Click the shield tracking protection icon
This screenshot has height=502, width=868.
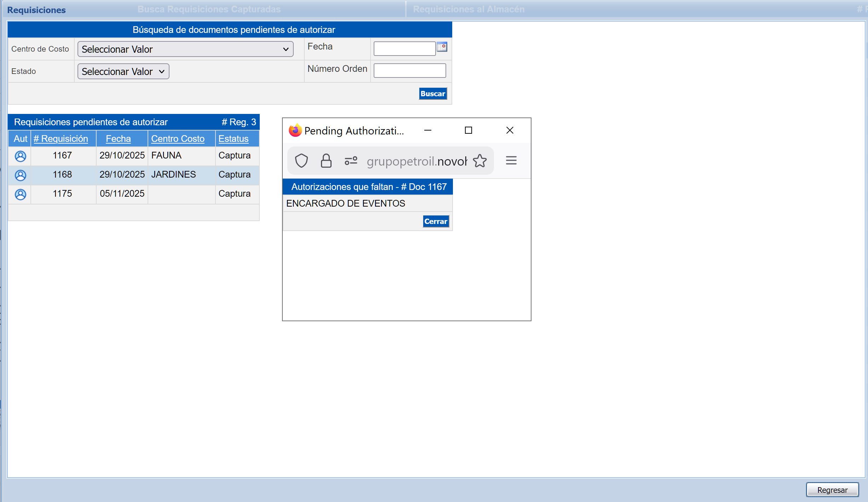tap(301, 161)
